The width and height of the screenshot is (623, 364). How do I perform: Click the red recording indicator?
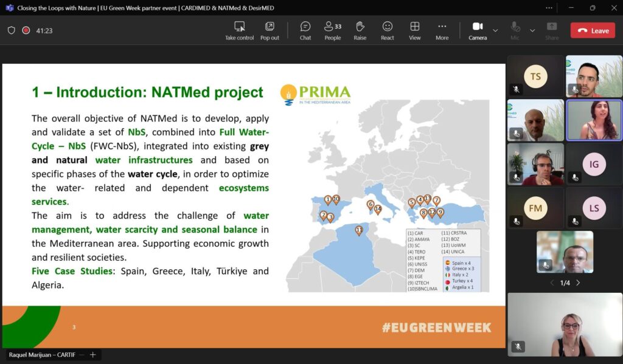point(26,30)
